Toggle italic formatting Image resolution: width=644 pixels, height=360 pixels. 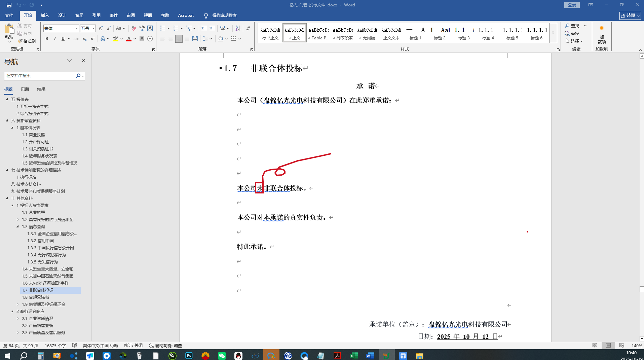[55, 39]
